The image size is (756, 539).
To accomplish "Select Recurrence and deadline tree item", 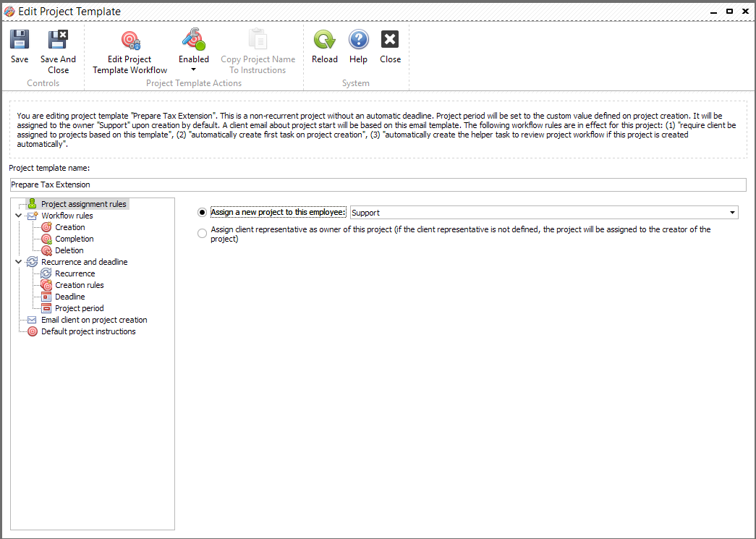I will click(85, 262).
